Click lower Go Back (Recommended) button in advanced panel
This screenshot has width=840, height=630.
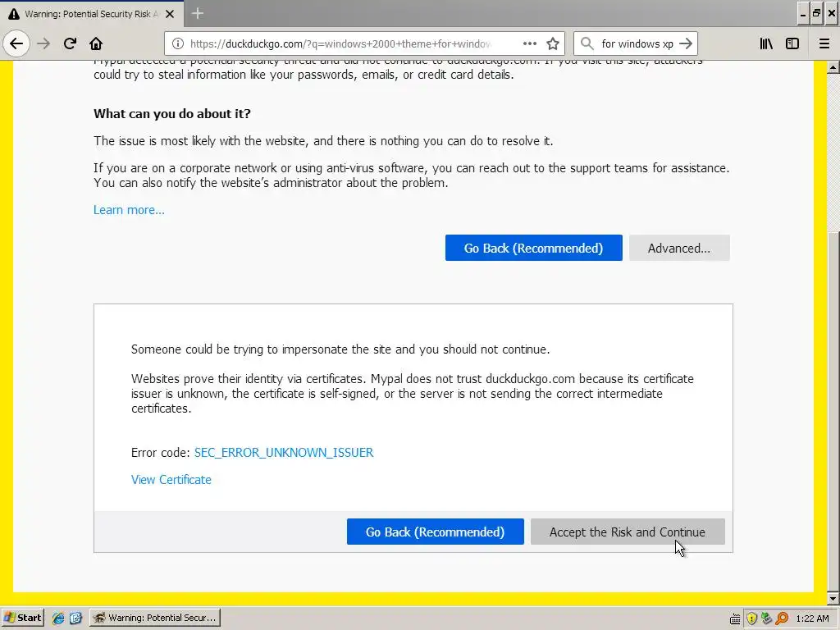click(x=435, y=532)
